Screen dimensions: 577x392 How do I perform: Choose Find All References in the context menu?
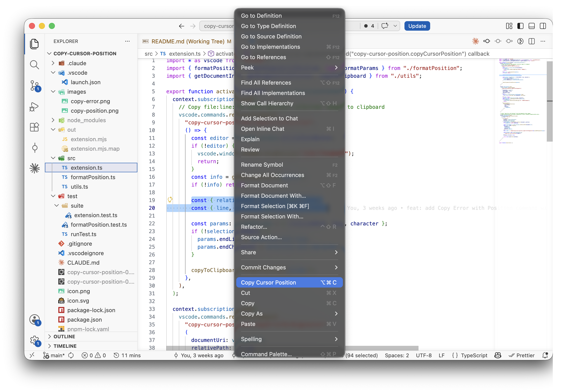(x=289, y=83)
